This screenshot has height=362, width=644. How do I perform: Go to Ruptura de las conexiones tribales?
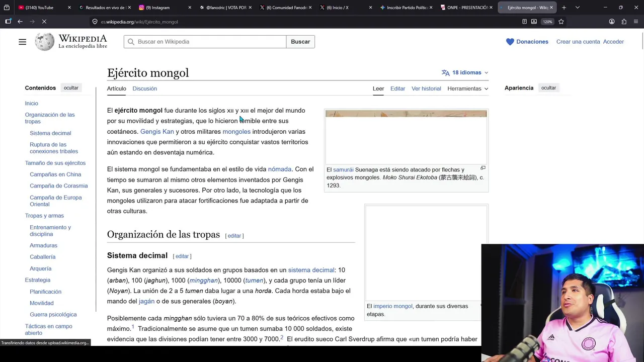pyautogui.click(x=54, y=148)
